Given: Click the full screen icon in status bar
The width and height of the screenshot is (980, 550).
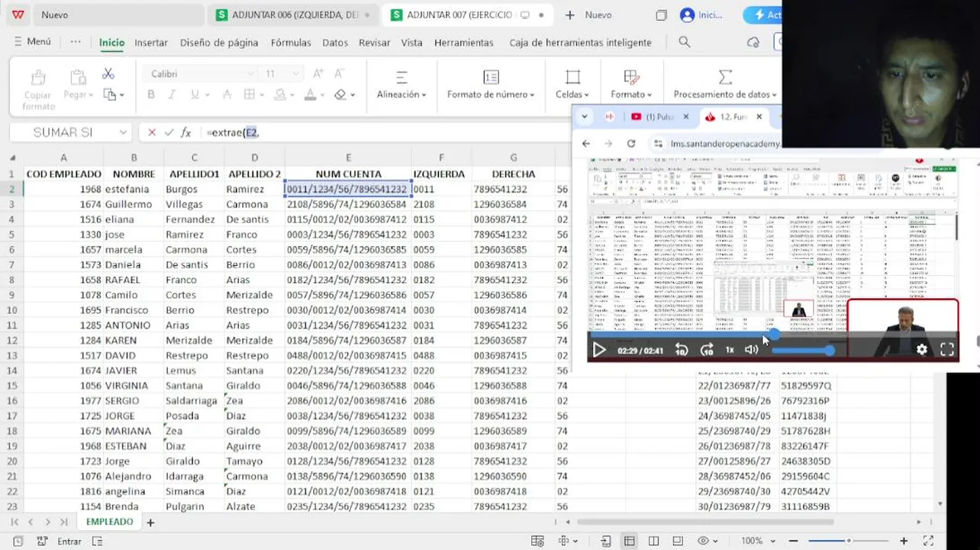Looking at the screenshot, I should (929, 541).
